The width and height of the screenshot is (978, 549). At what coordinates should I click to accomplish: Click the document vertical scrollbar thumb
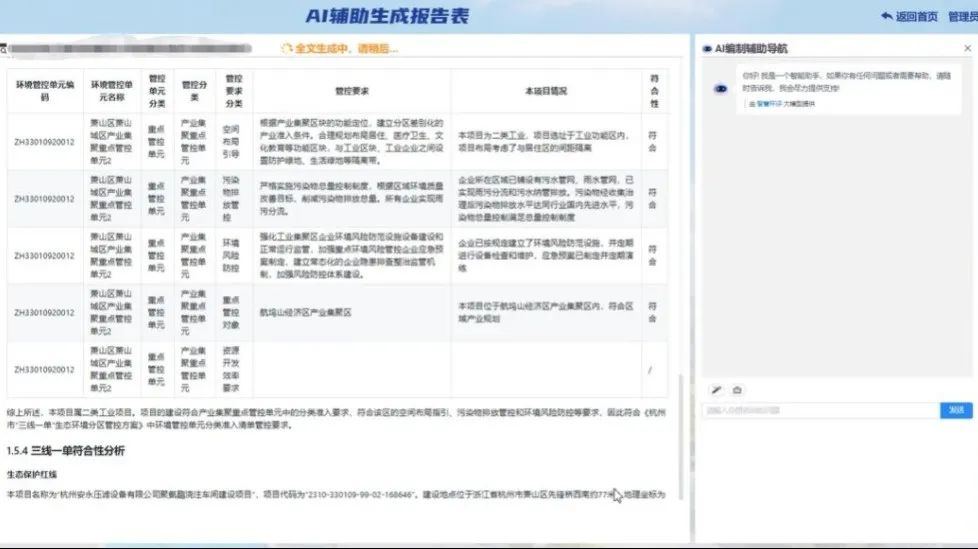click(680, 437)
